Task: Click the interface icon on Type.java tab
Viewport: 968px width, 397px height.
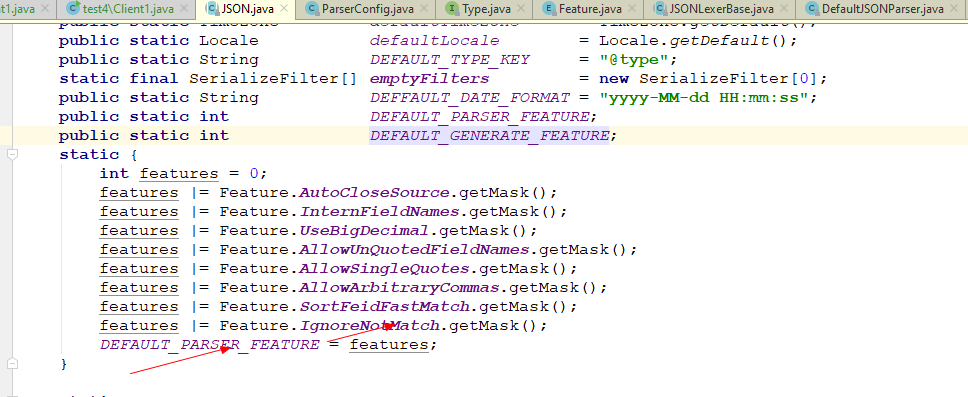Action: (453, 9)
